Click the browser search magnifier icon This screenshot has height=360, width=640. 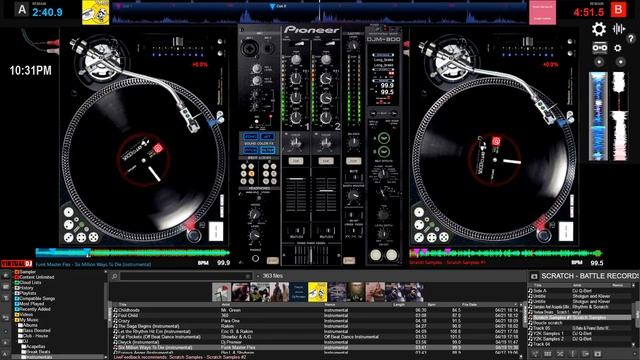tap(115, 276)
